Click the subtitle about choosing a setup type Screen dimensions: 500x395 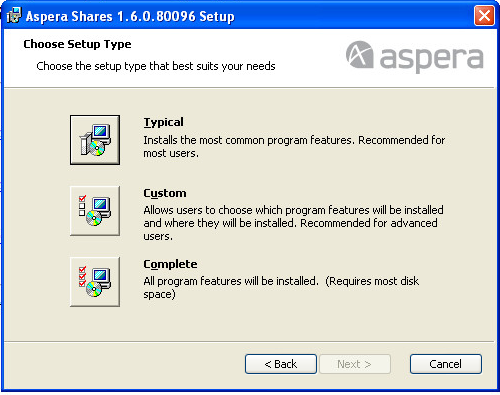156,66
